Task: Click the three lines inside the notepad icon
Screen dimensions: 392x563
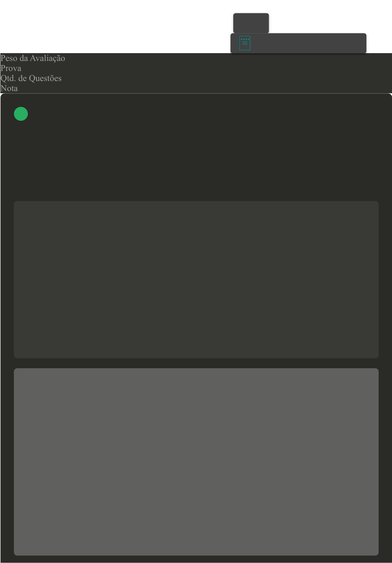Action: coord(245,43)
